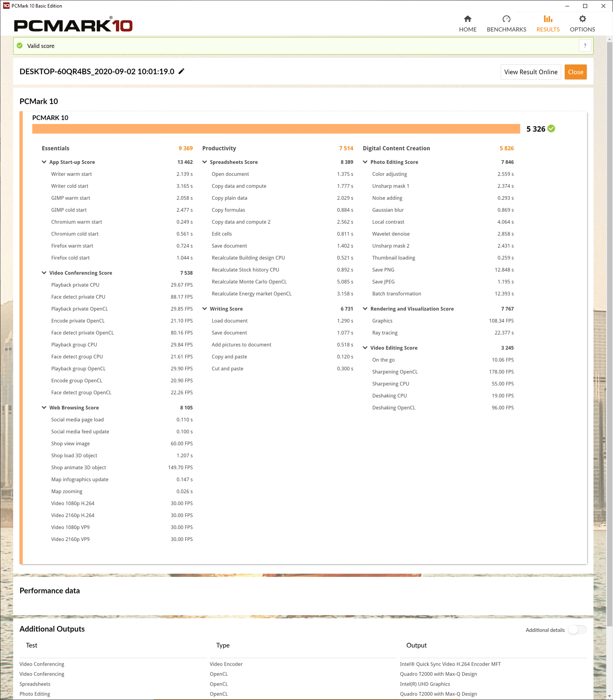The width and height of the screenshot is (613, 700).
Task: Click the Test column header
Action: [31, 645]
